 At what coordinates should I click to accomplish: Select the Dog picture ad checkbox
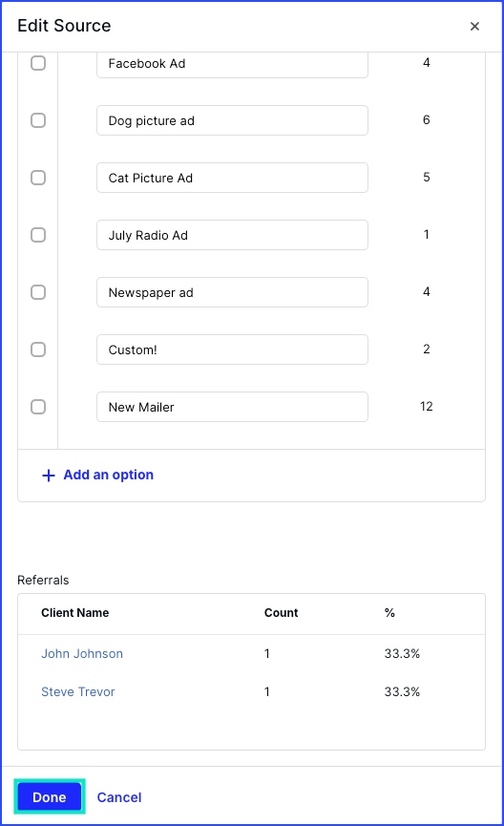38,120
